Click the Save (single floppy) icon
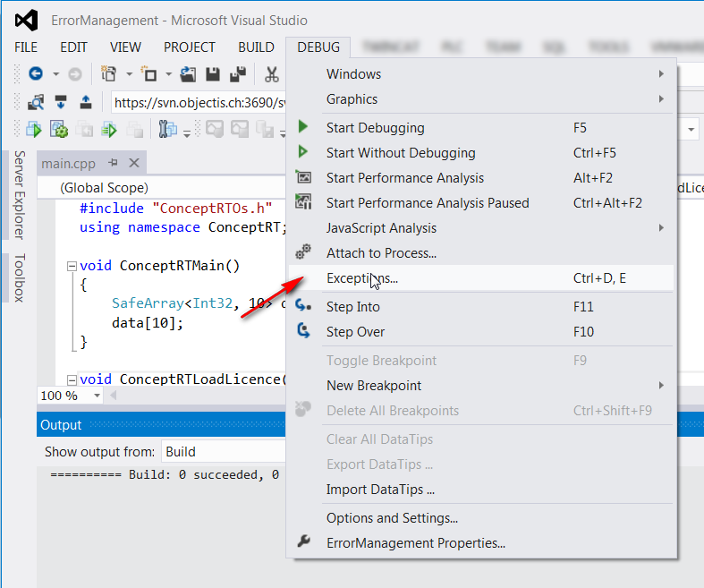This screenshot has height=588, width=704. 213,74
